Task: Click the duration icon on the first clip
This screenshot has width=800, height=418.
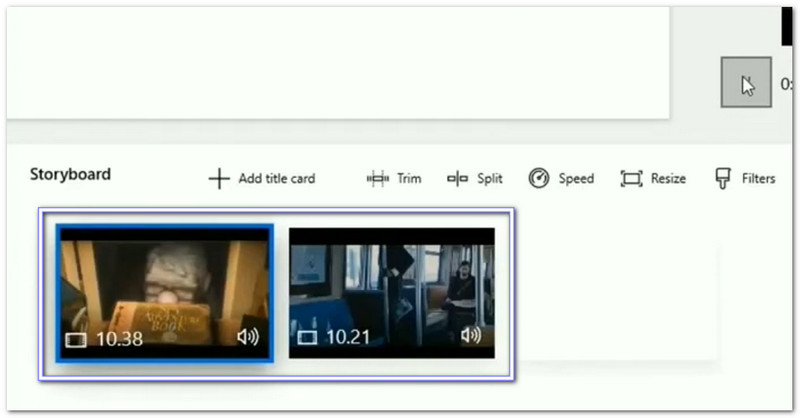Action: 76,340
